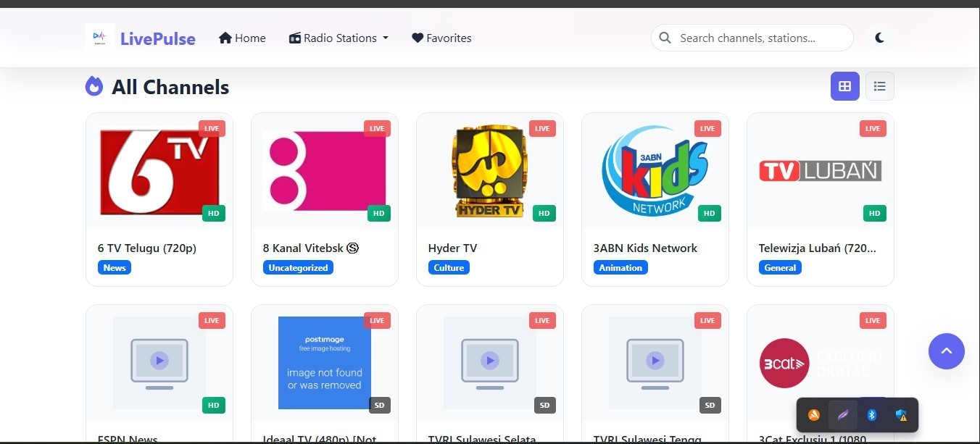Switch to list view layout
The height and width of the screenshot is (444, 980).
click(879, 86)
